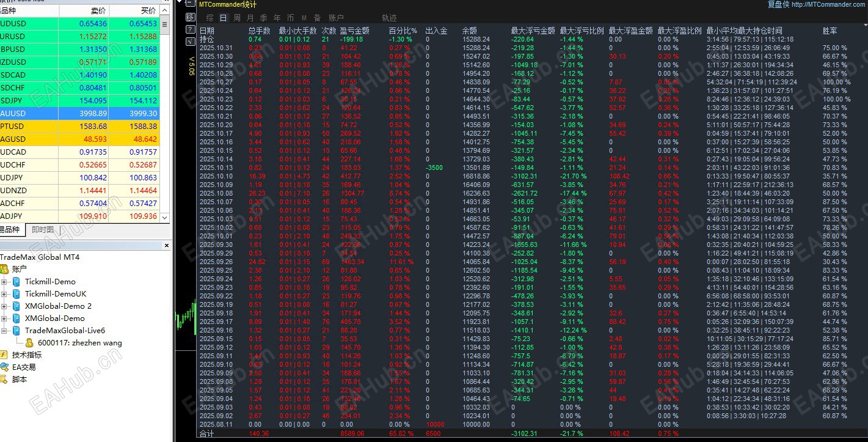Viewport: 868px width, 442px height.
Task: Select the AGUSD silver row
Action: pos(79,139)
